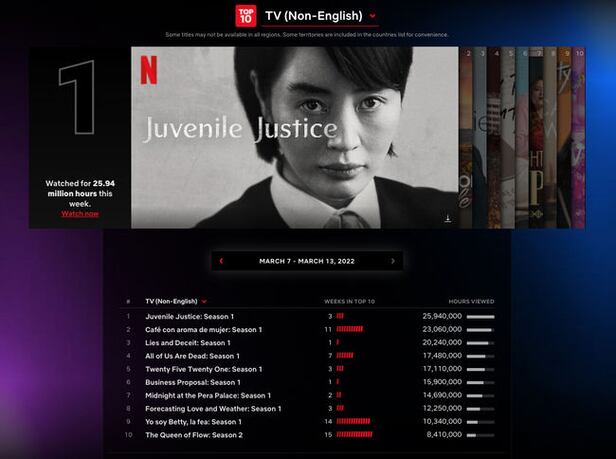Open All of Us Are Dead: Season 1
The height and width of the screenshot is (459, 616).
192,355
